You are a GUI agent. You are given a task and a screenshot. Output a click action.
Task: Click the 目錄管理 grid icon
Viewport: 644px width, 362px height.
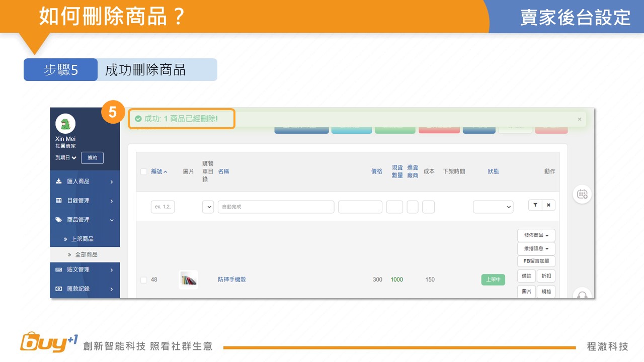click(x=59, y=201)
